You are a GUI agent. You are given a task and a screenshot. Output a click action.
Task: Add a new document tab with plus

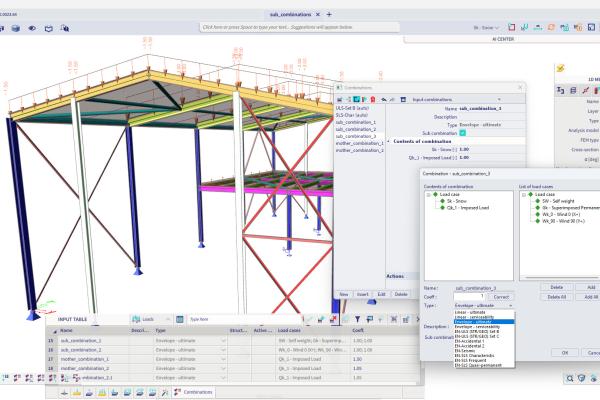pyautogui.click(x=329, y=15)
